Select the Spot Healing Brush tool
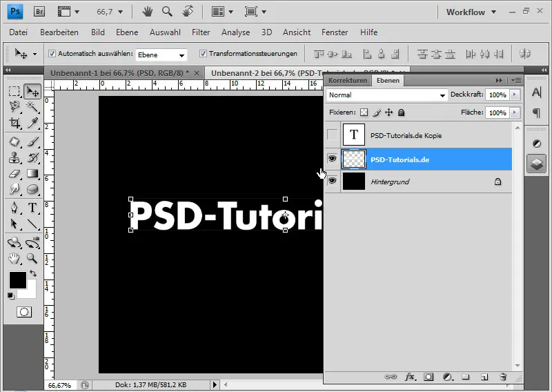The width and height of the screenshot is (552, 392). click(14, 141)
